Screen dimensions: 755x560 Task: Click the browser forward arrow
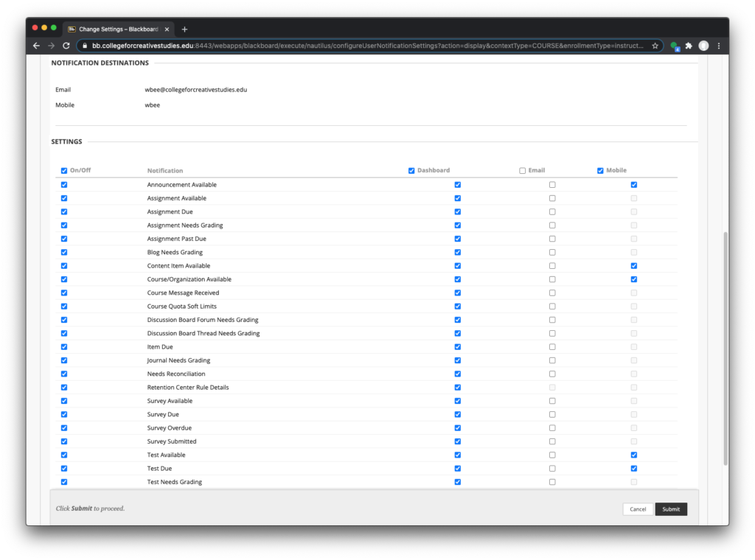(52, 46)
